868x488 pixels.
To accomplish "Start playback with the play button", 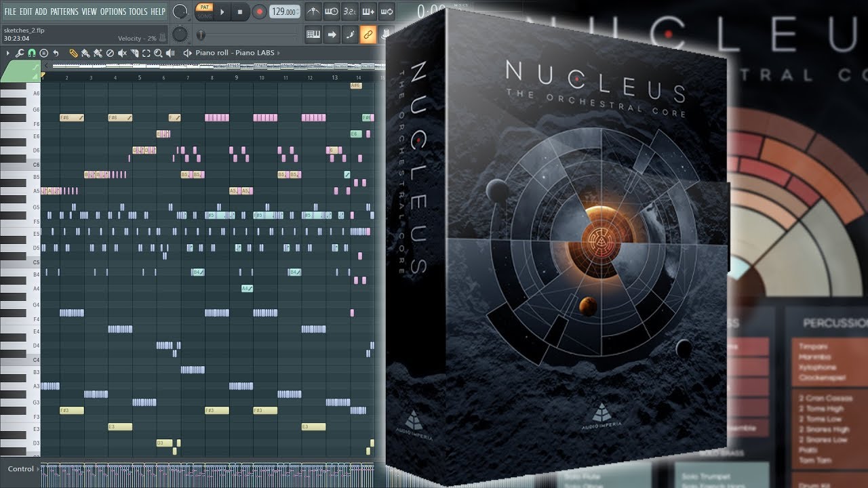I will coord(222,12).
